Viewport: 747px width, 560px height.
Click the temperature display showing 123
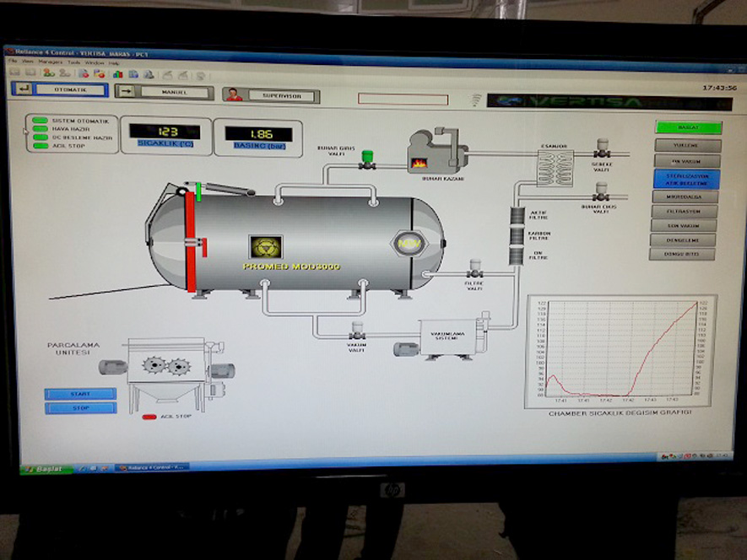pos(165,132)
